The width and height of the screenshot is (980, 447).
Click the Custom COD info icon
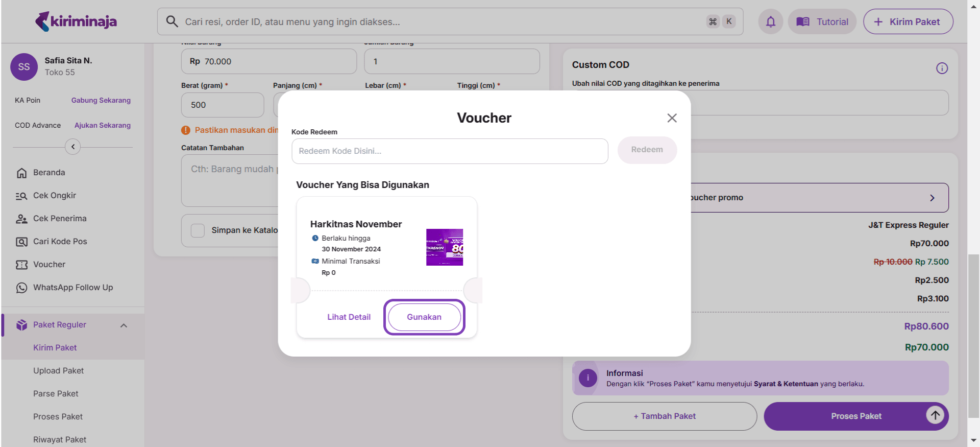click(x=942, y=68)
